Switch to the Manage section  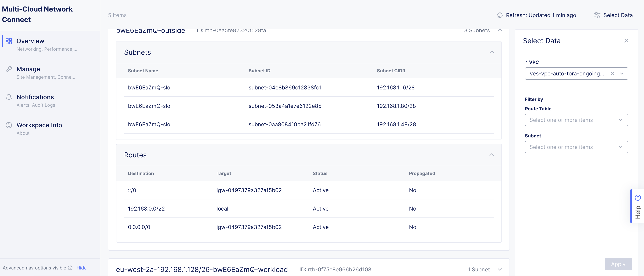coord(28,69)
